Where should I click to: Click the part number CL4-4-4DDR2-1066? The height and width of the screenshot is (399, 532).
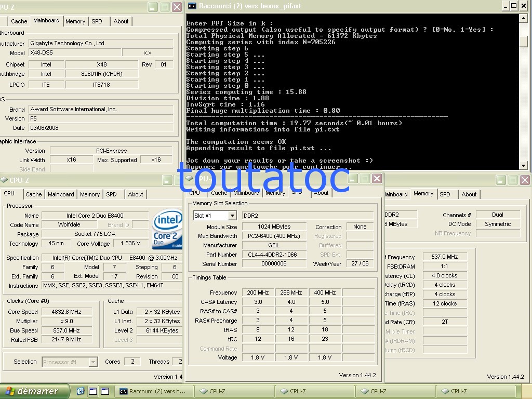(x=274, y=255)
